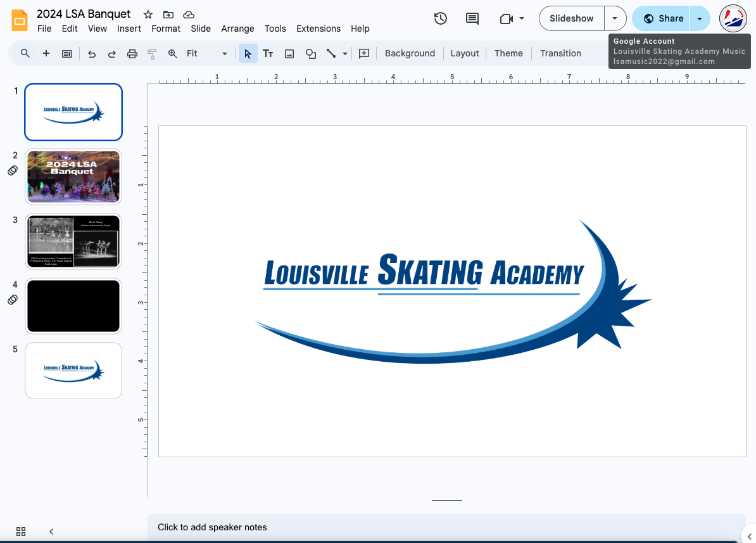Viewport: 756px width, 543px height.
Task: Print the presentation
Action: (132, 54)
